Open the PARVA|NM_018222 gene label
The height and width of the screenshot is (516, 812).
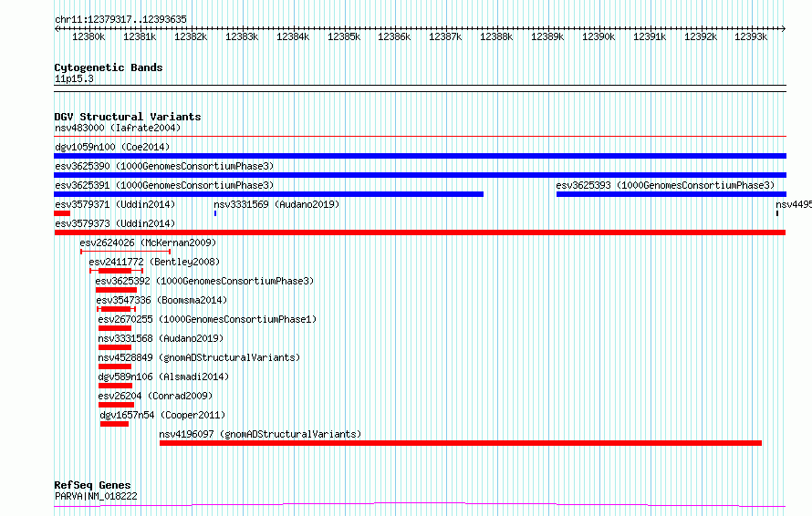(96, 496)
